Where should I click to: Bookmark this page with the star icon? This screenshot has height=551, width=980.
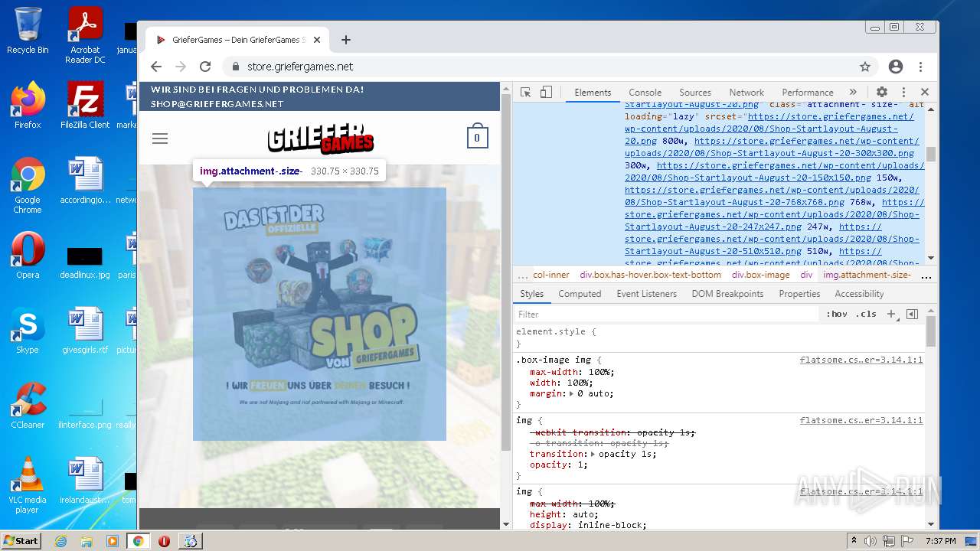click(865, 67)
